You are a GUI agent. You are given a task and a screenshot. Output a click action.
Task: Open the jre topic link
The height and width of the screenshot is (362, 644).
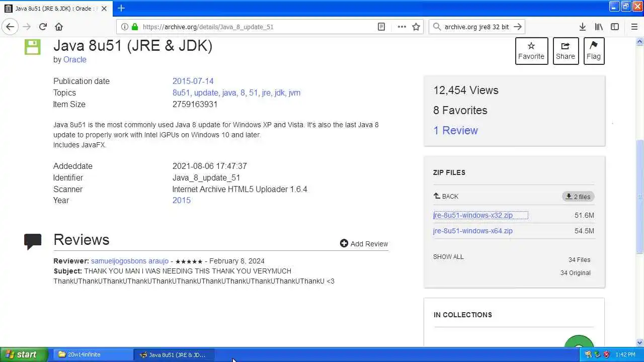click(266, 93)
